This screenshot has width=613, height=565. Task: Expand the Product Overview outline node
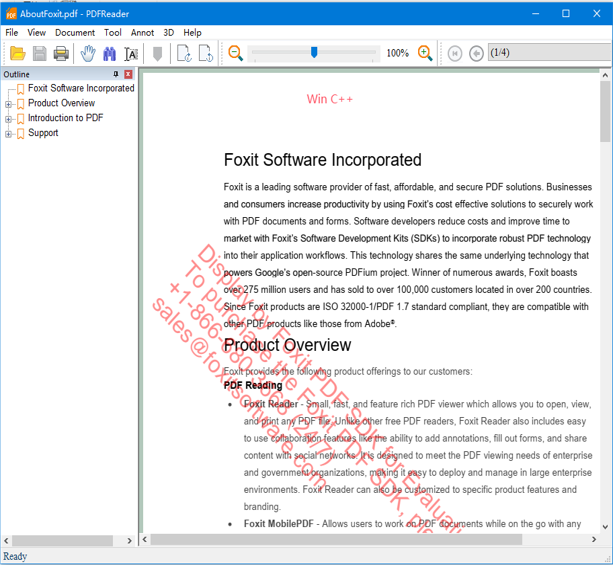pos(8,104)
